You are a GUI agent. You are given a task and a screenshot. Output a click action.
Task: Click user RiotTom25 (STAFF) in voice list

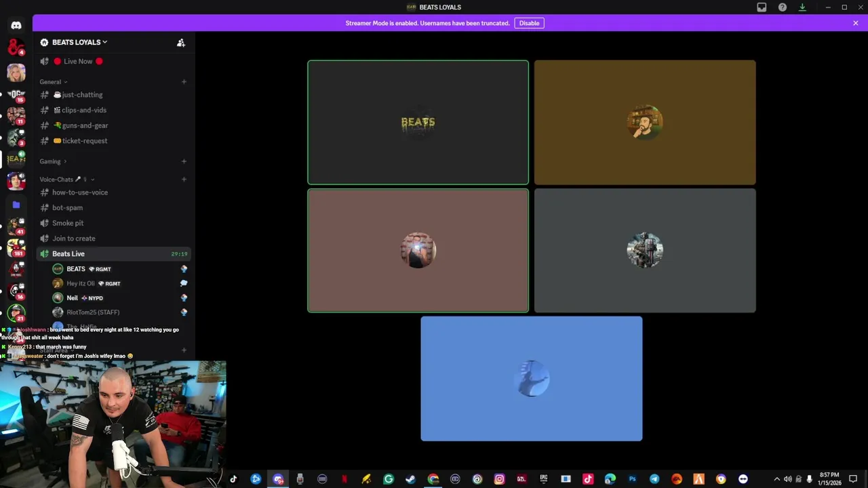pyautogui.click(x=120, y=312)
